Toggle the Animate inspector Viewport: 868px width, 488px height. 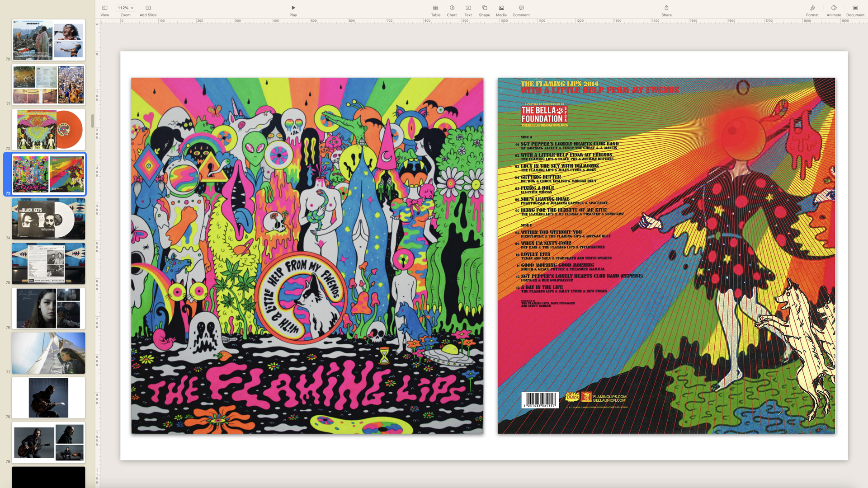(x=834, y=8)
